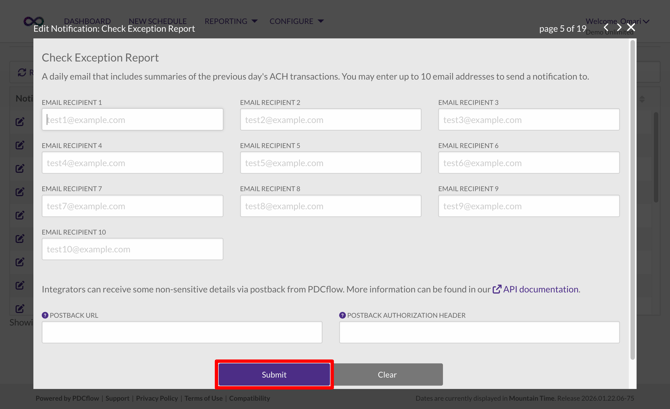Click the refresh icon behind the dialog
This screenshot has width=670, height=409.
point(22,72)
